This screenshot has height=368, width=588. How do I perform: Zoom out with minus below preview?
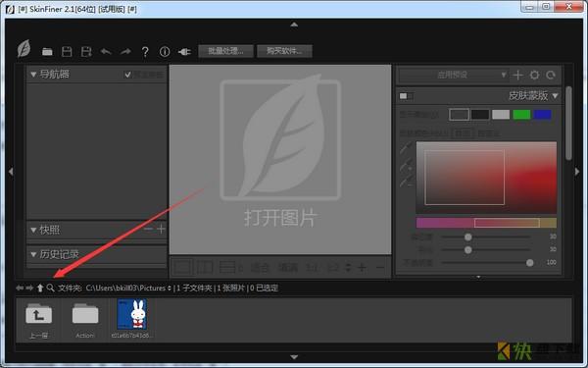pos(380,267)
